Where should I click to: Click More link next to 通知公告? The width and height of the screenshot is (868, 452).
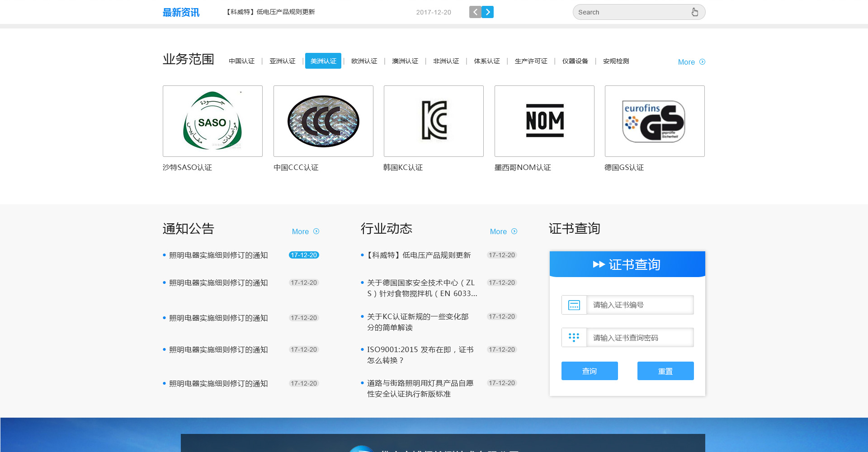305,231
